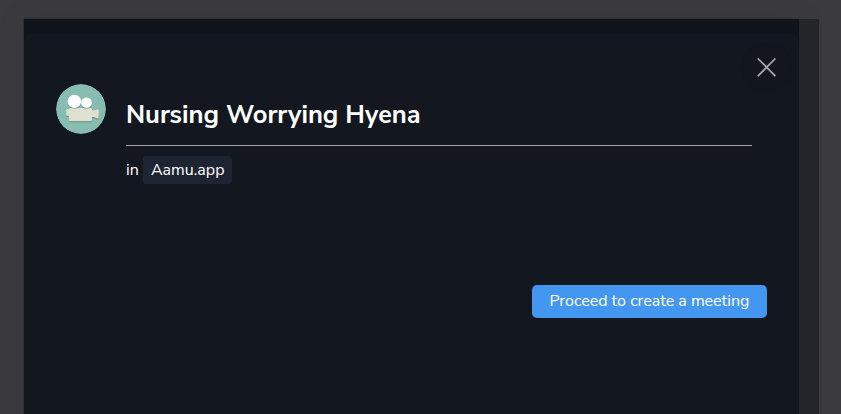Click the white camera glyph inside the avatar

pos(81,109)
